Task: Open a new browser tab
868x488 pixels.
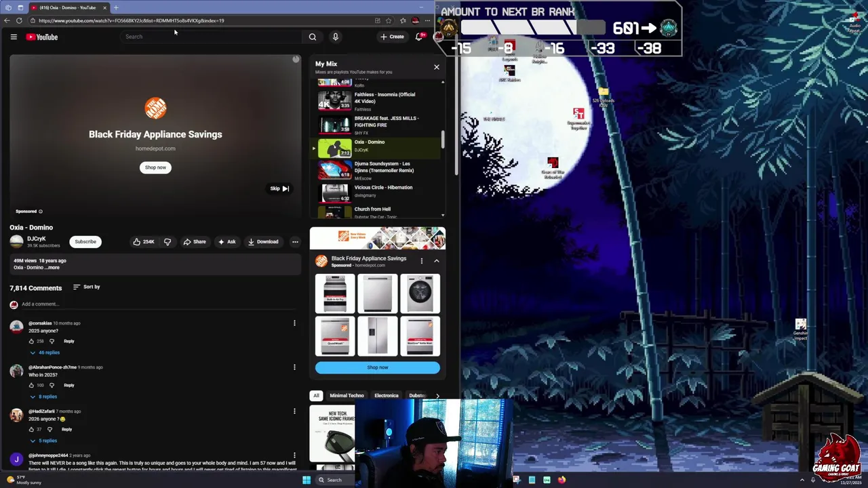Action: tap(116, 7)
